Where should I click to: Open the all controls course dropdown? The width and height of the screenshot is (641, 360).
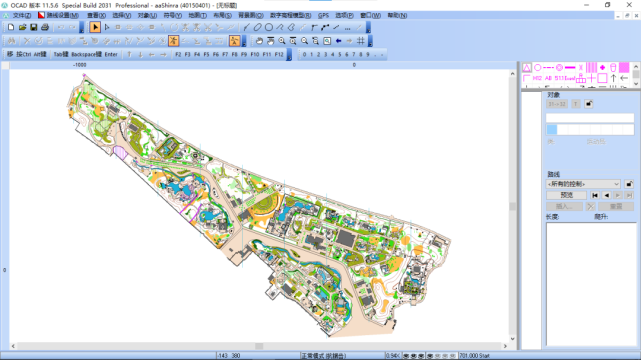[x=583, y=184]
